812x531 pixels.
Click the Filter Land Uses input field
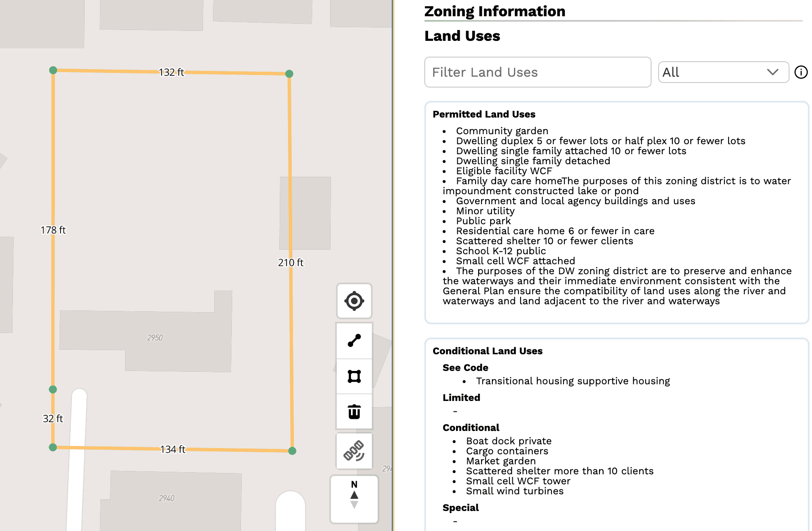537,72
